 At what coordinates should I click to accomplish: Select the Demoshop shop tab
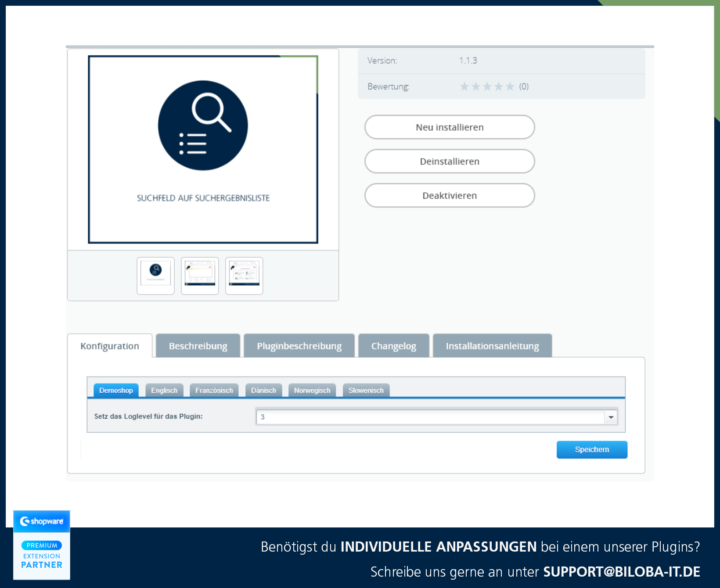116,391
